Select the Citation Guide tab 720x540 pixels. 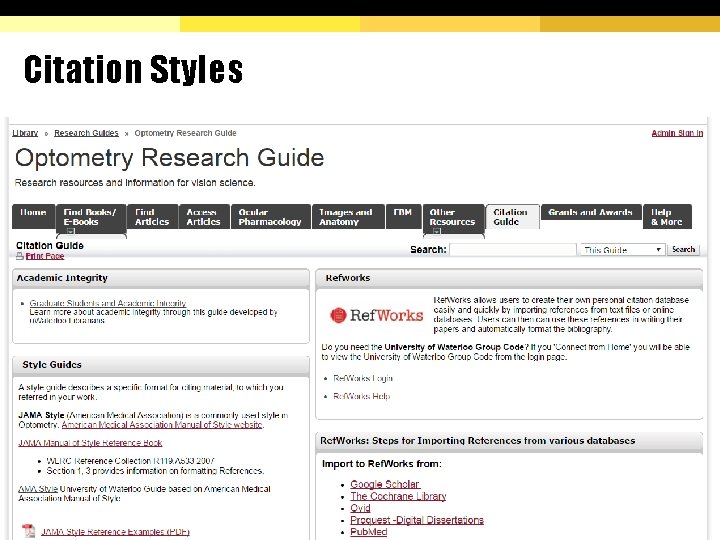[x=512, y=216]
